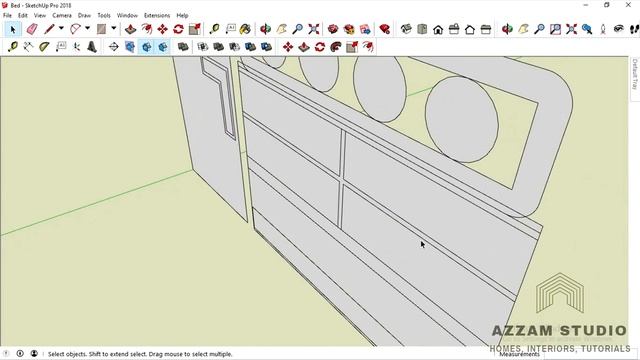640x360 pixels.
Task: Click the sign-in person status icon
Action: point(34,353)
